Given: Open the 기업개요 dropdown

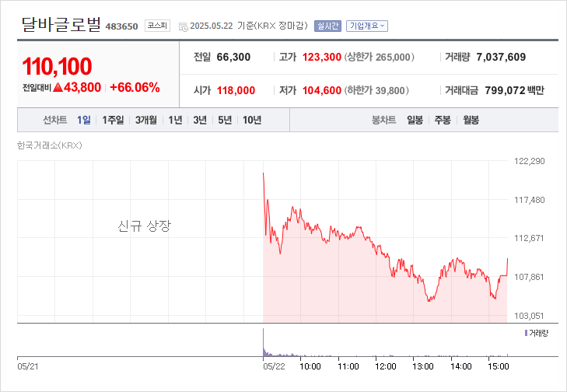Looking at the screenshot, I should [x=367, y=26].
